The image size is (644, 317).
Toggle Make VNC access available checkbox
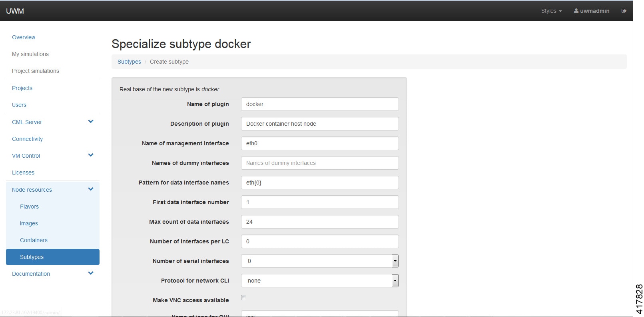[x=244, y=297]
